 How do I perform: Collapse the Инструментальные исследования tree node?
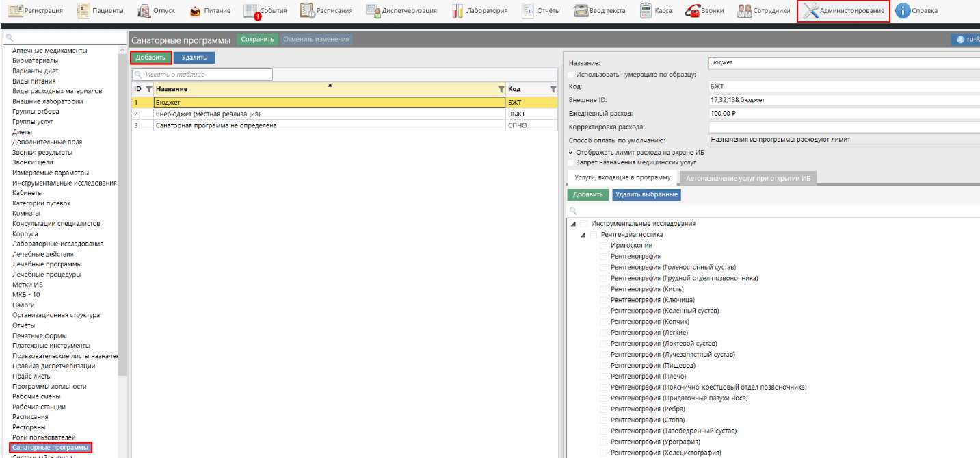[573, 224]
